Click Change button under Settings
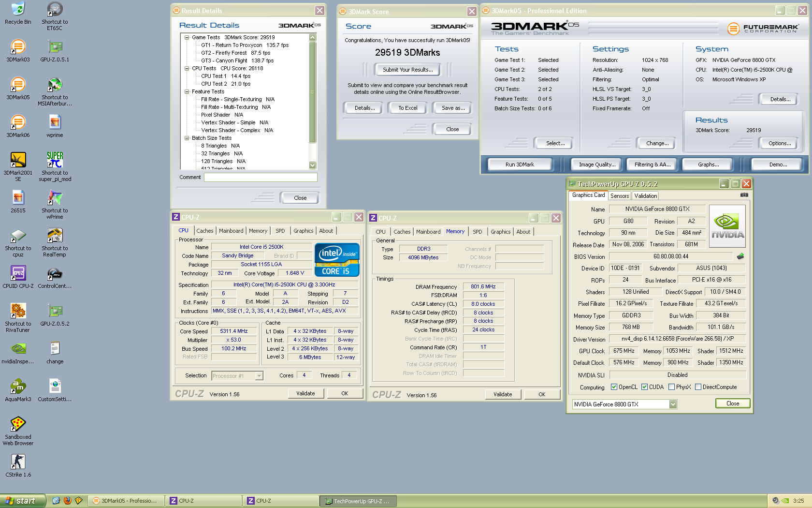Viewport: 812px width, 508px height. pos(657,143)
